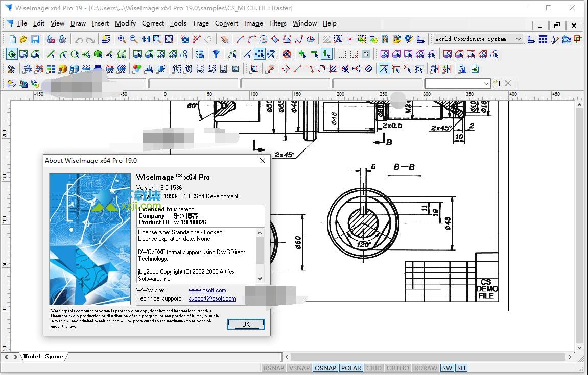Click the Abc raster text recognition icon

(110, 69)
